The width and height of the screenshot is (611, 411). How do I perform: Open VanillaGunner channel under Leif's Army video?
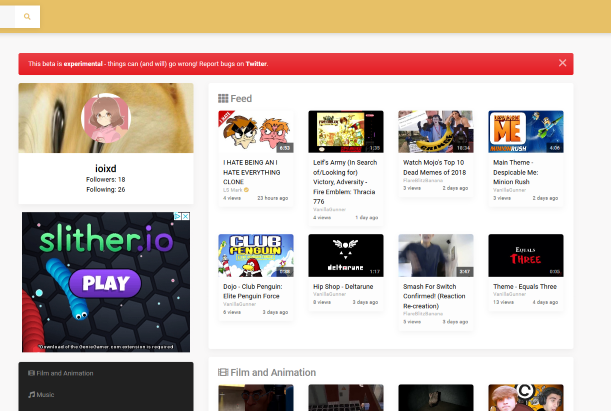tap(329, 210)
